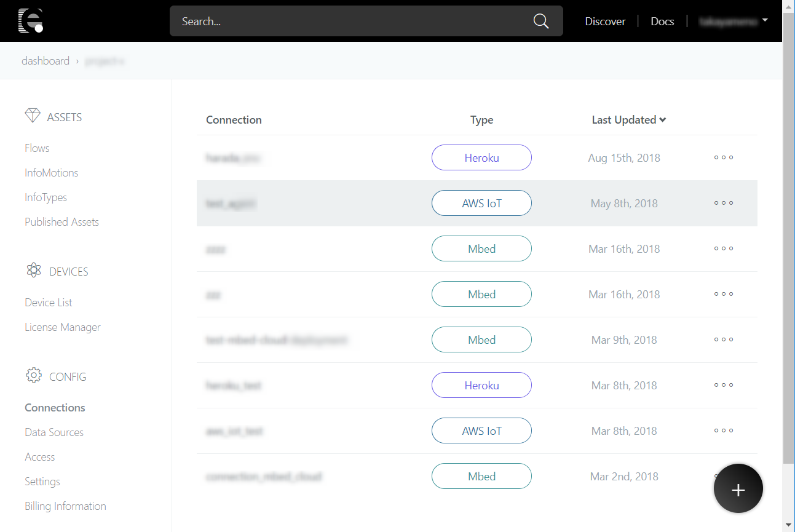Click the atom Devices icon
The height and width of the screenshot is (532, 795).
[34, 271]
